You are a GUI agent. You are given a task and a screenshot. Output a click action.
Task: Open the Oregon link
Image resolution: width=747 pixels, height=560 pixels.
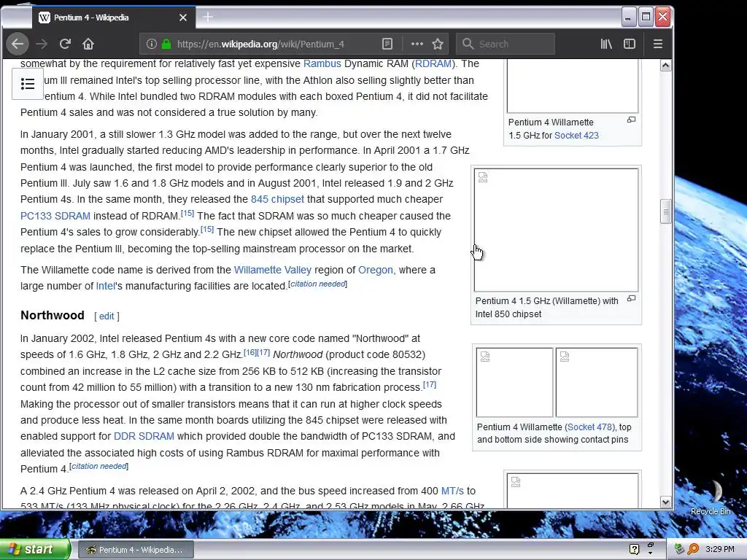tap(376, 270)
